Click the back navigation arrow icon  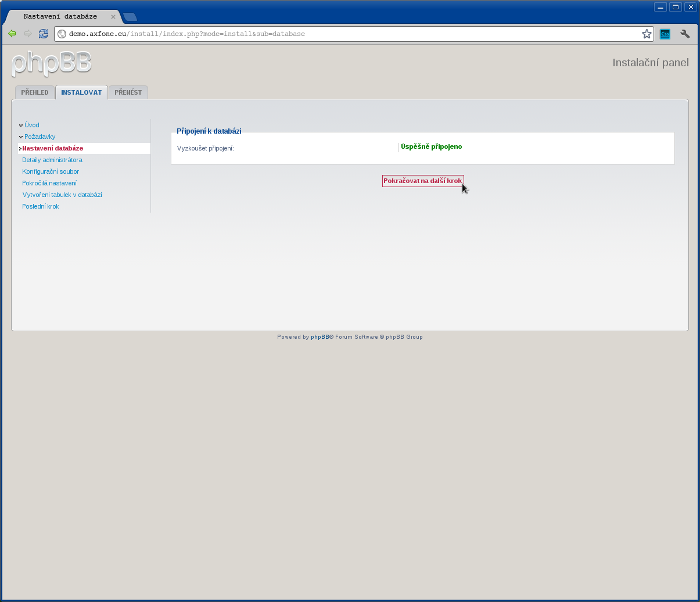(x=12, y=34)
